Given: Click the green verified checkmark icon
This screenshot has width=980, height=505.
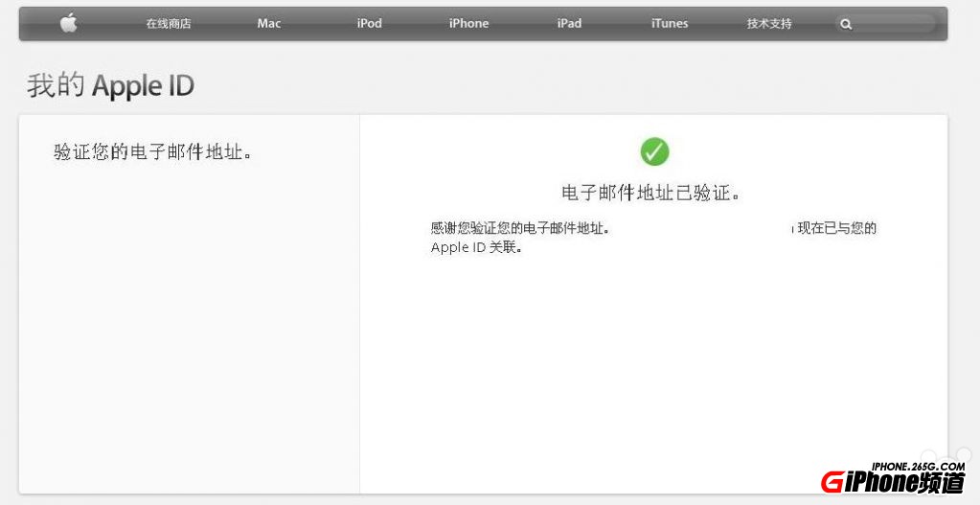Looking at the screenshot, I should [x=654, y=151].
